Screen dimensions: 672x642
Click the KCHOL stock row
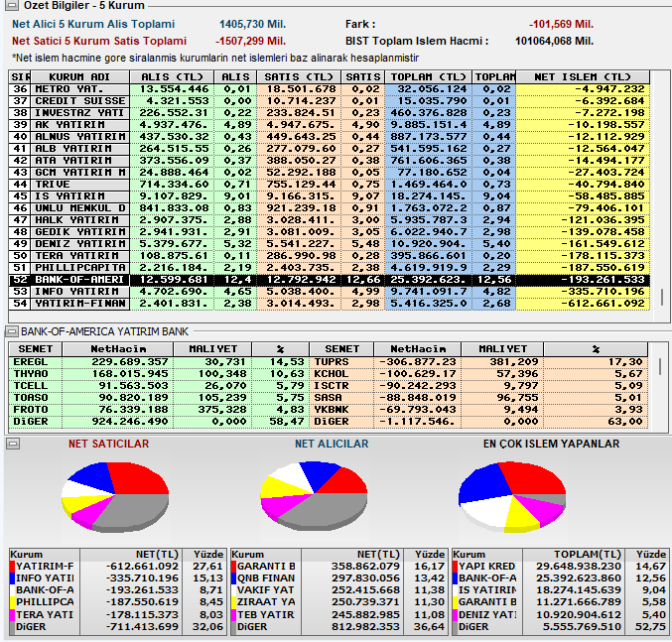pyautogui.click(x=478, y=374)
